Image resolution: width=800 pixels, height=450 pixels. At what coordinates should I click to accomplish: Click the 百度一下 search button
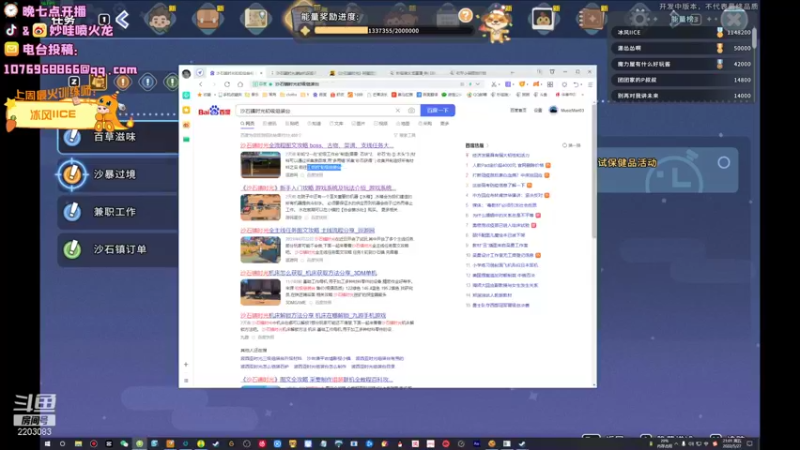pos(437,110)
